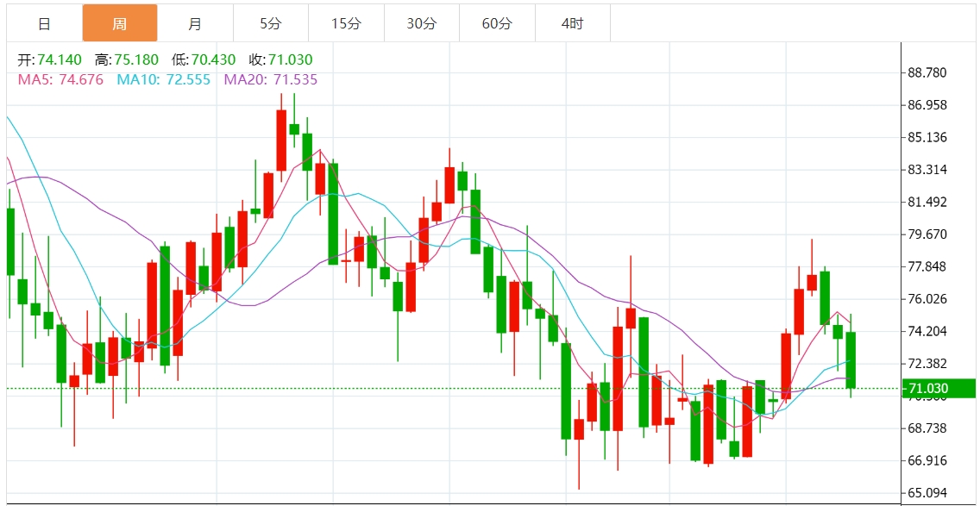Click the 74.204 price axis label
Screen dimensions: 980x506
click(927, 331)
